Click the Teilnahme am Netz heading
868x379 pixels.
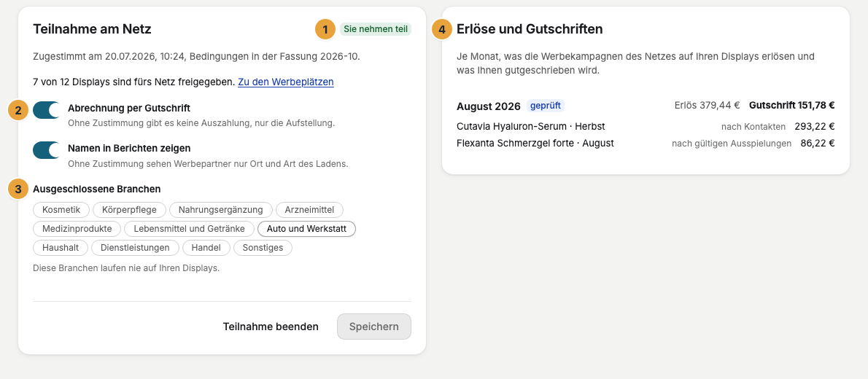[92, 29]
